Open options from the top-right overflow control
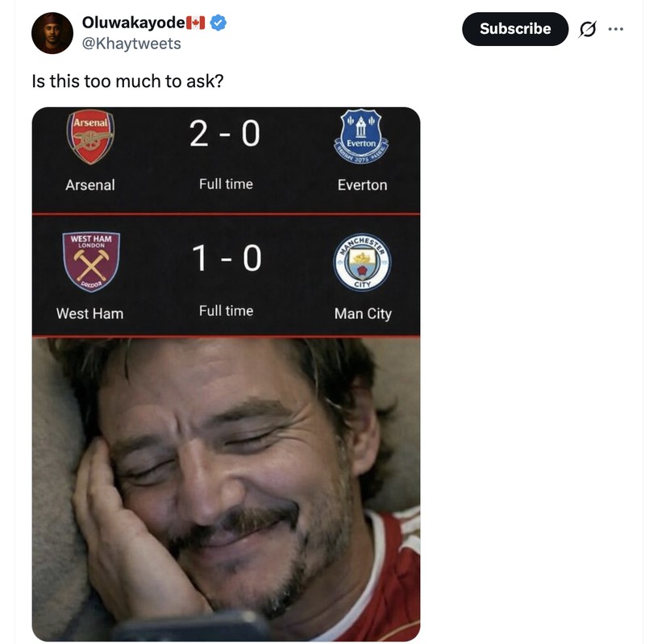This screenshot has height=644, width=645. click(x=615, y=29)
